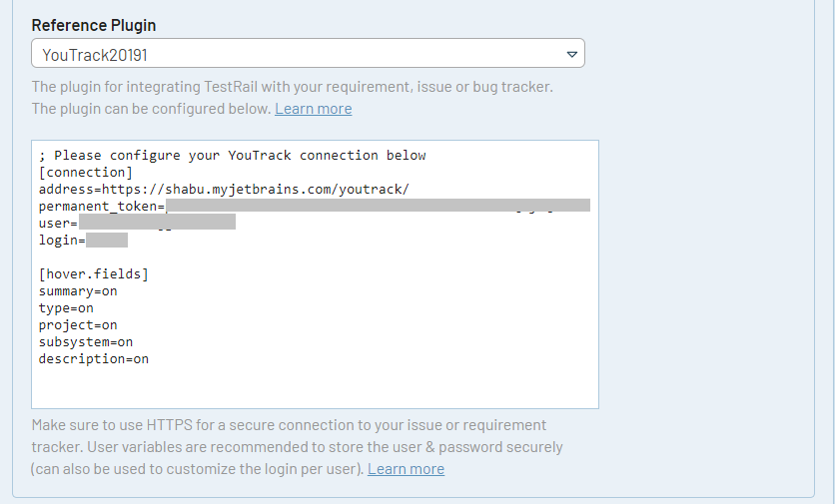The width and height of the screenshot is (835, 504).
Task: Click the comment line about configuring YouTrack connection
Action: [x=232, y=156]
